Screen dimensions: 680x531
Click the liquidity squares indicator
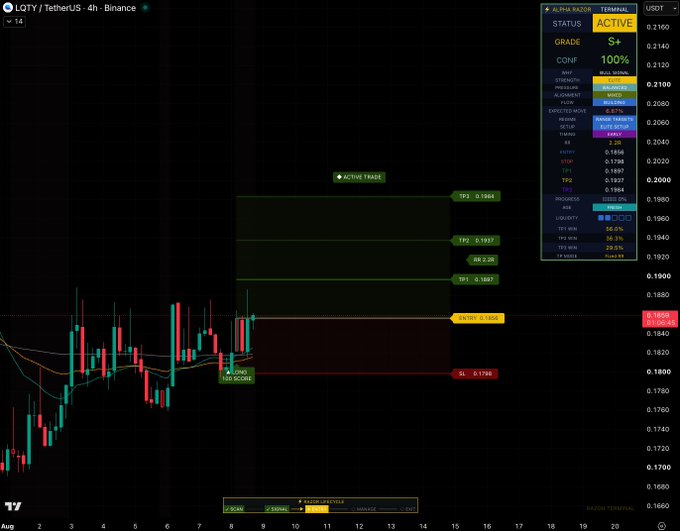click(615, 218)
